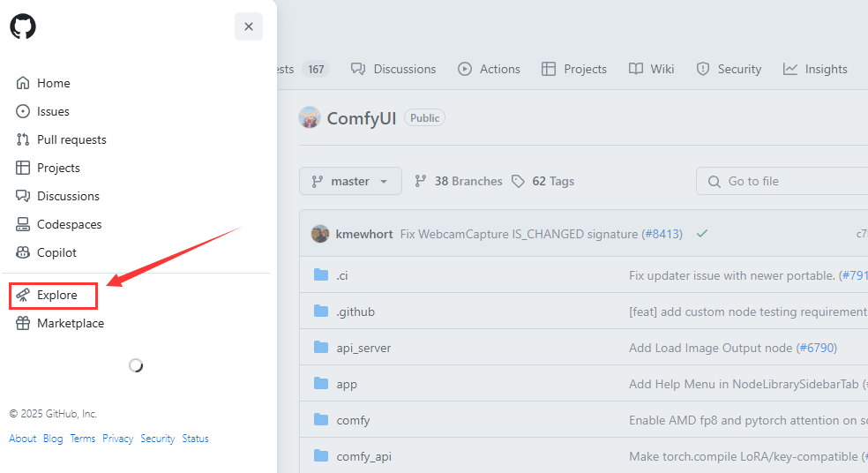
Task: Switch to the repository Security tab
Action: [x=729, y=69]
